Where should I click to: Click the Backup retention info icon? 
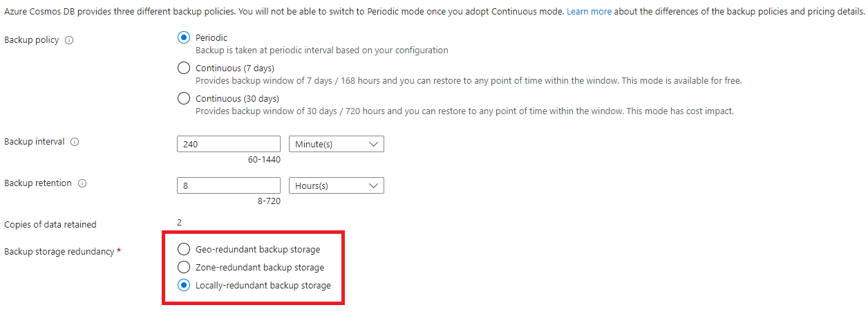(x=82, y=183)
